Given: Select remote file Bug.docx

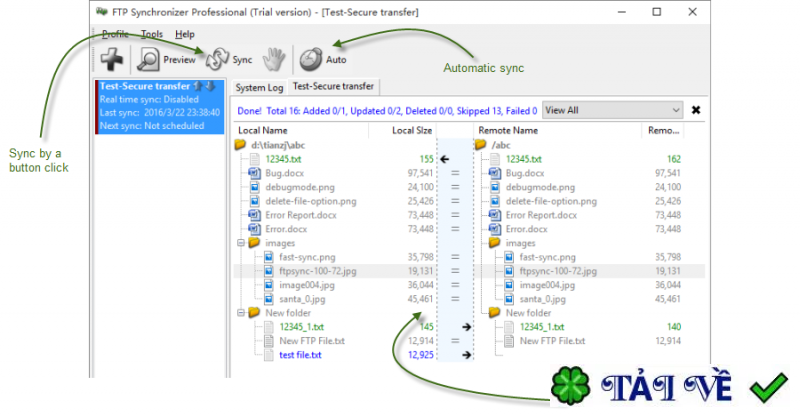Looking at the screenshot, I should click(x=524, y=173).
